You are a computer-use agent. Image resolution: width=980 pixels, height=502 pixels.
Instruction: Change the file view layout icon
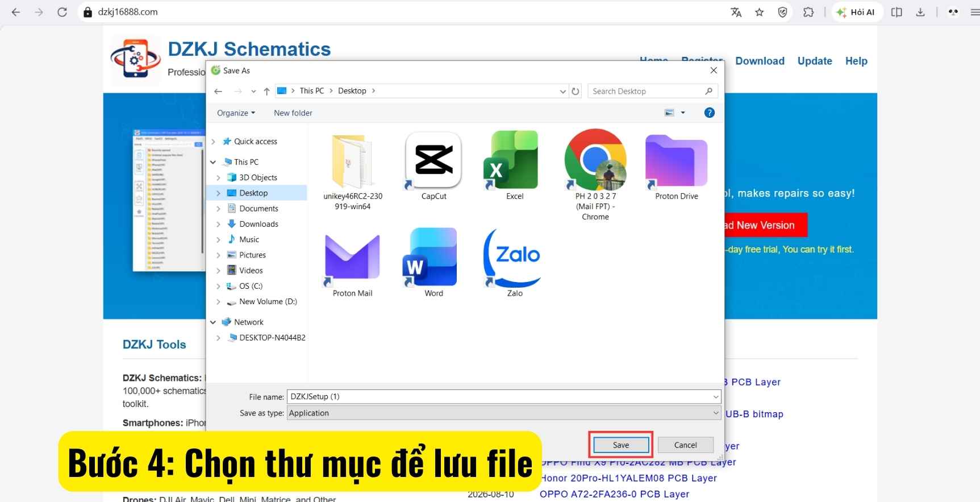(670, 113)
